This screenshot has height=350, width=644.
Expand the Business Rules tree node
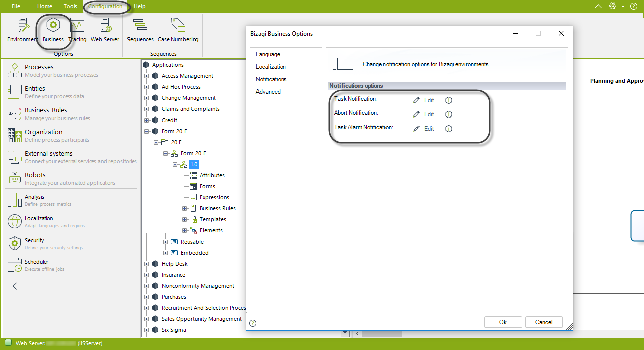click(185, 209)
